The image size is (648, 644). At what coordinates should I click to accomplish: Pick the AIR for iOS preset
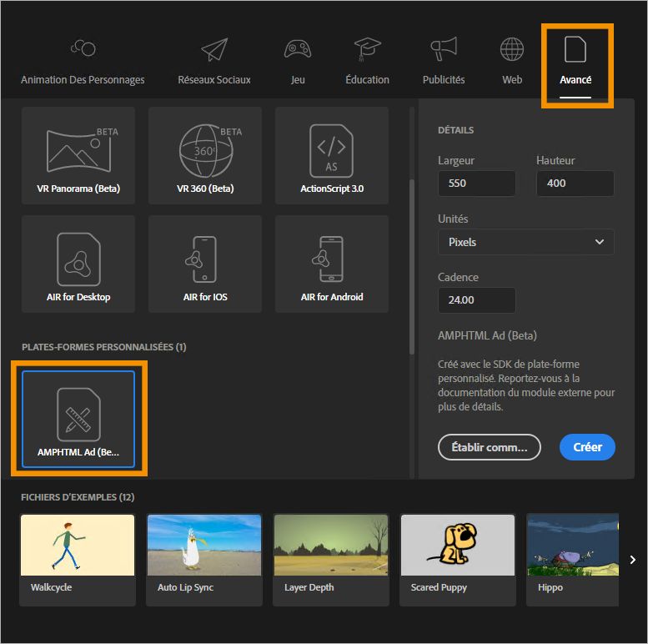click(205, 264)
